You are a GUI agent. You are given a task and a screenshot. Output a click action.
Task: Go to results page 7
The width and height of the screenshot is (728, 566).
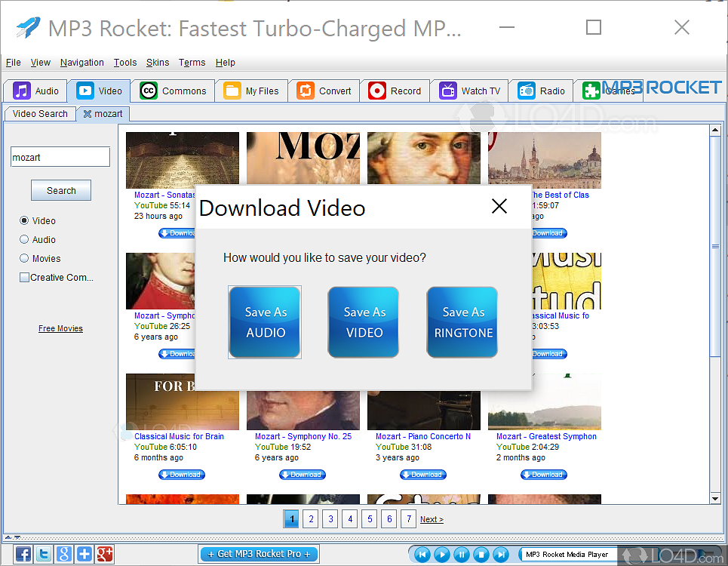[x=409, y=518]
